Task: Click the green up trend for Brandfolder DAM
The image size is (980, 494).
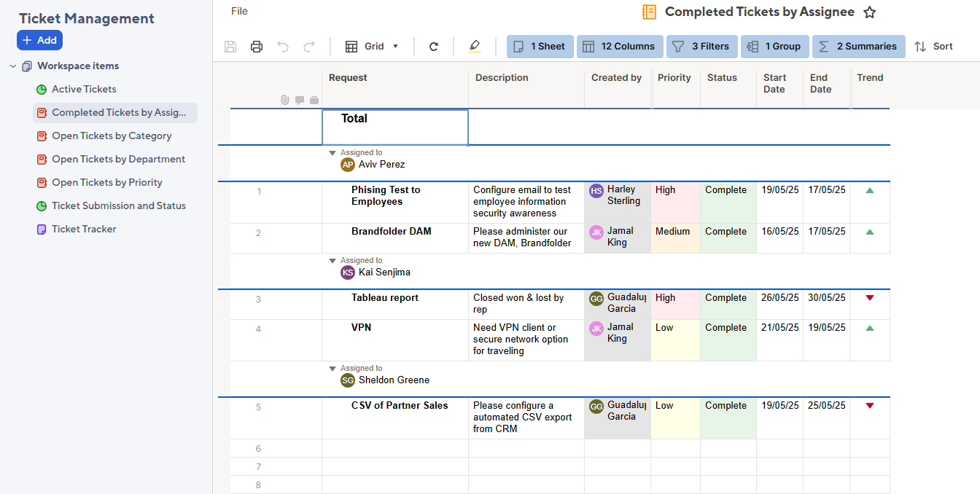Action: click(869, 232)
